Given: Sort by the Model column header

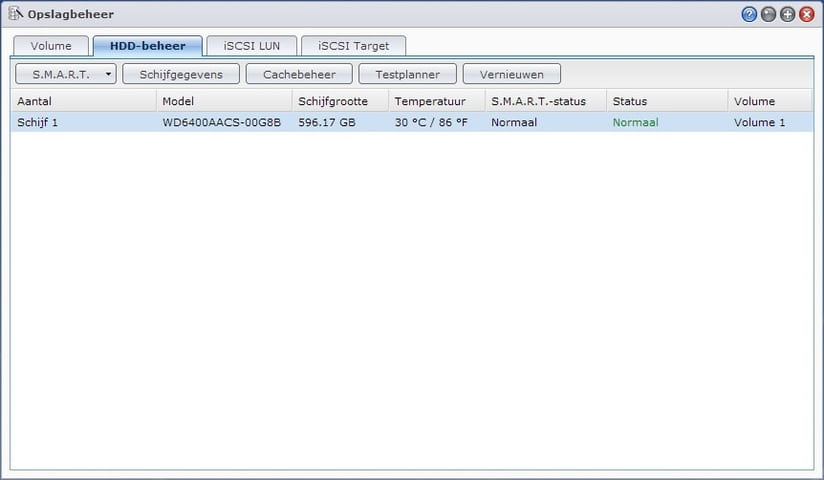Looking at the screenshot, I should click(223, 101).
